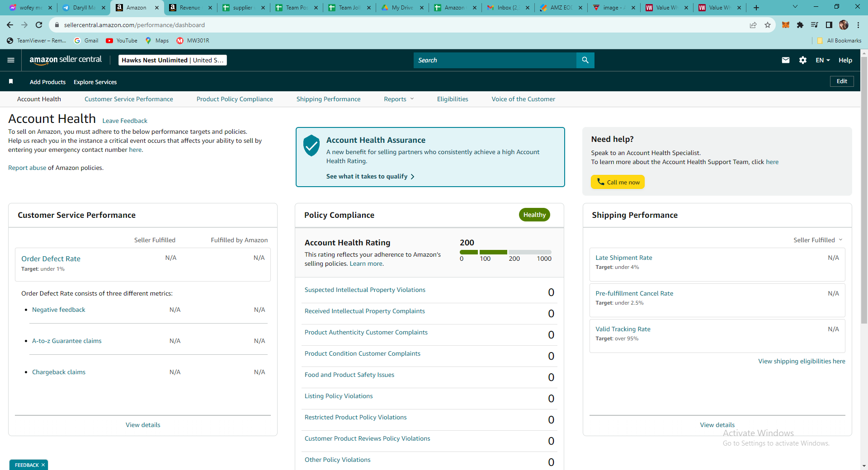Click the share page icon in the address bar

pos(753,25)
